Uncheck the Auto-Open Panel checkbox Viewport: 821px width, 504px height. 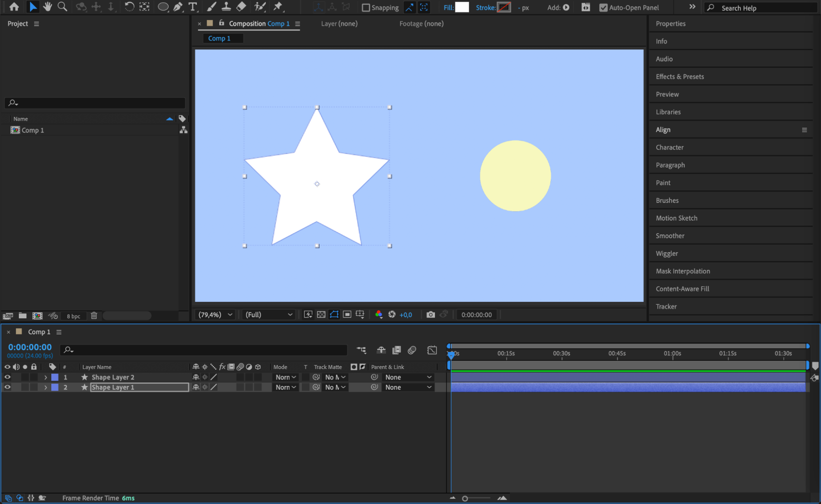pos(603,7)
